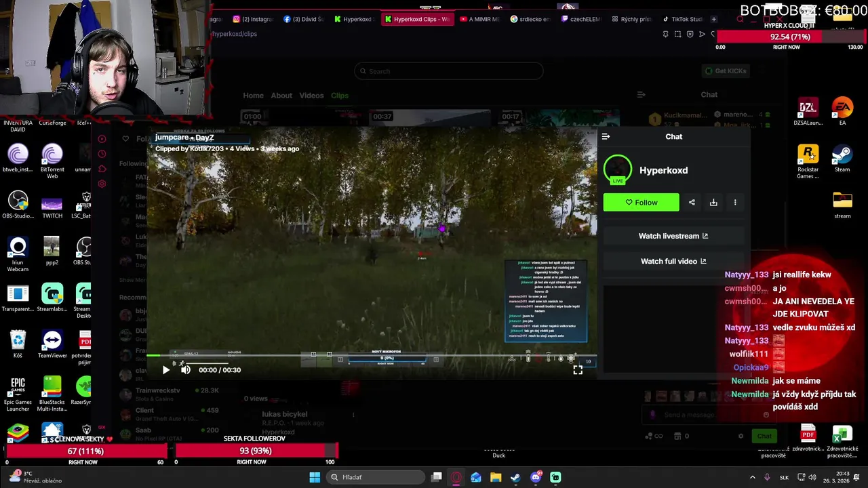This screenshot has width=868, height=488.
Task: Enter fullscreen on the clip player
Action: point(578,370)
